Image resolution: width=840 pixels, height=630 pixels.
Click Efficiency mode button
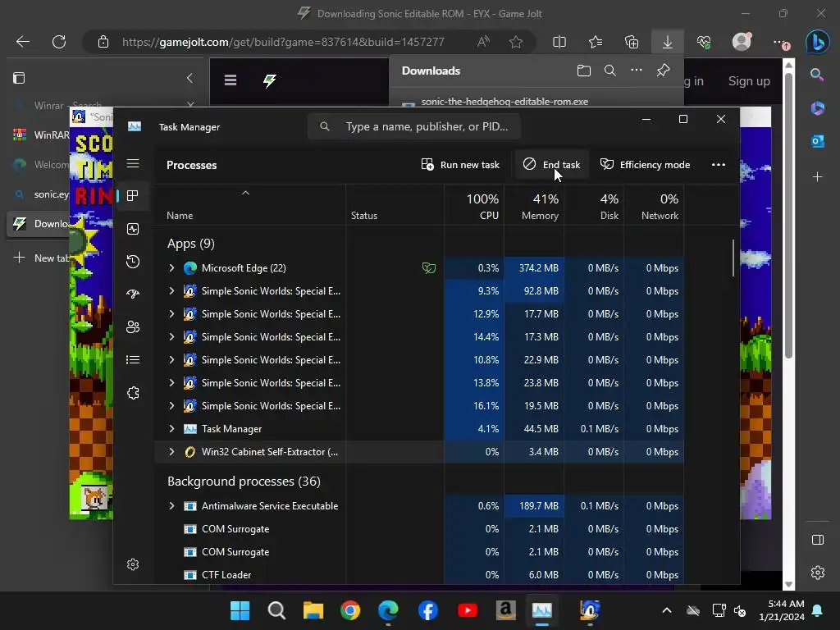coord(645,164)
